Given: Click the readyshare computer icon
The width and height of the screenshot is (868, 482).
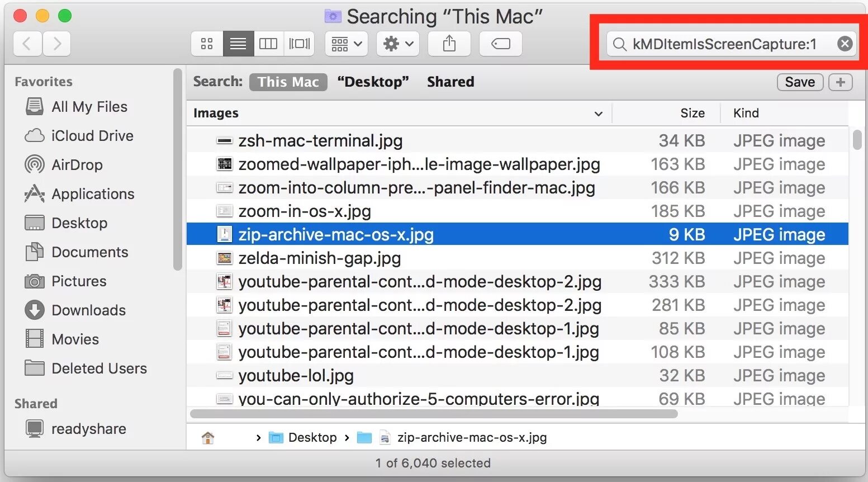Looking at the screenshot, I should click(35, 429).
